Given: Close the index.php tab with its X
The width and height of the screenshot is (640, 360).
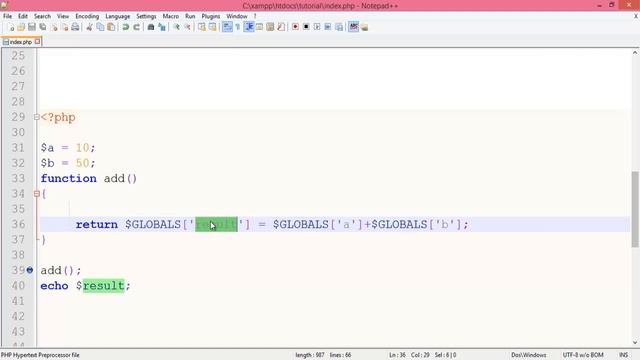Looking at the screenshot, I should click(x=38, y=41).
